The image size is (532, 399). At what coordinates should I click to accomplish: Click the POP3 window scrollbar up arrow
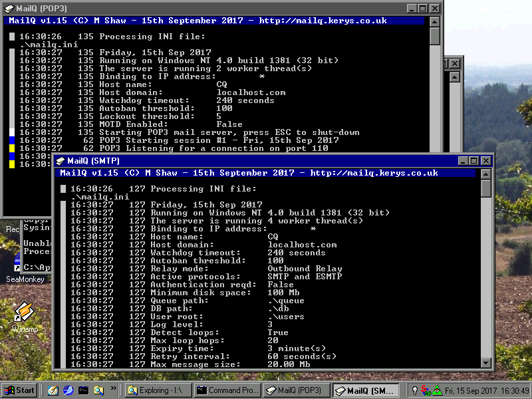435,22
